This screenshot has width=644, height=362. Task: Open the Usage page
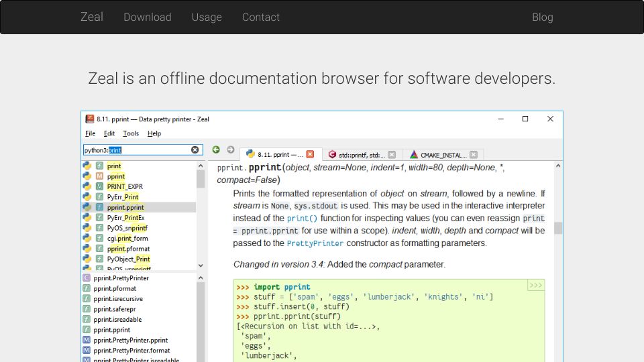[207, 17]
